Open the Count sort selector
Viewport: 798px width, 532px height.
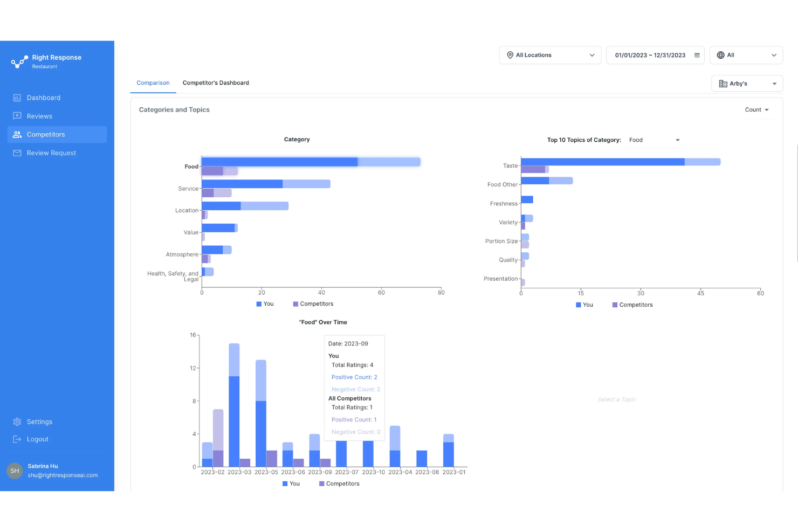756,109
